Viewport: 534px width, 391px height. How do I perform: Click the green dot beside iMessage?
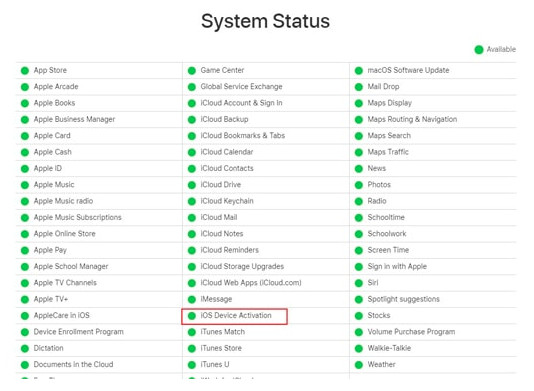[192, 299]
